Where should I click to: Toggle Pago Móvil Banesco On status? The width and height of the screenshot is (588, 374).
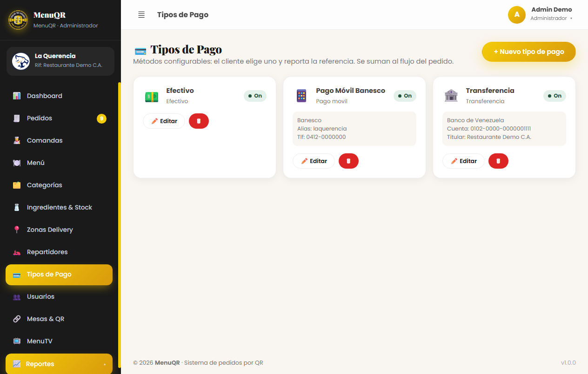(405, 96)
